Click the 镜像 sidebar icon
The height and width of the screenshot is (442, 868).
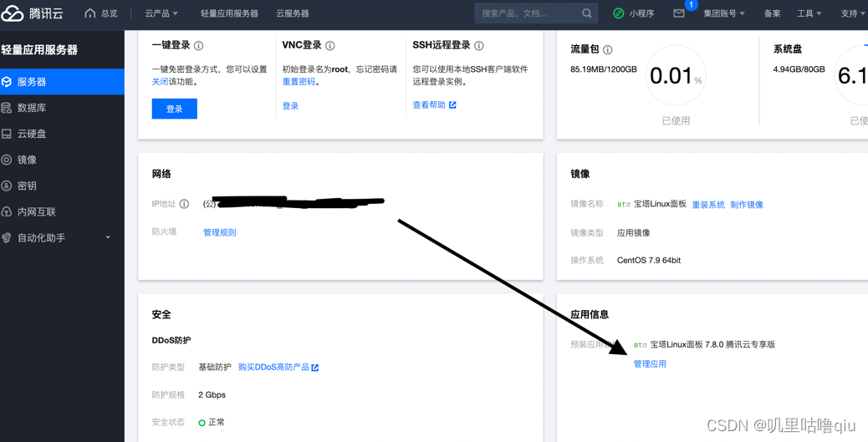tap(7, 160)
